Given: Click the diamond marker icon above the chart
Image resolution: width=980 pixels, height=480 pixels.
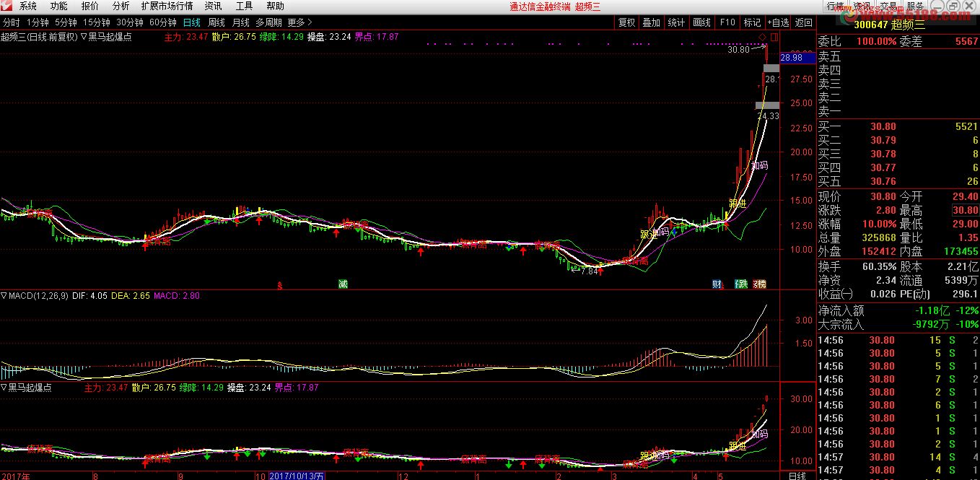Looking at the screenshot, I should tap(763, 36).
